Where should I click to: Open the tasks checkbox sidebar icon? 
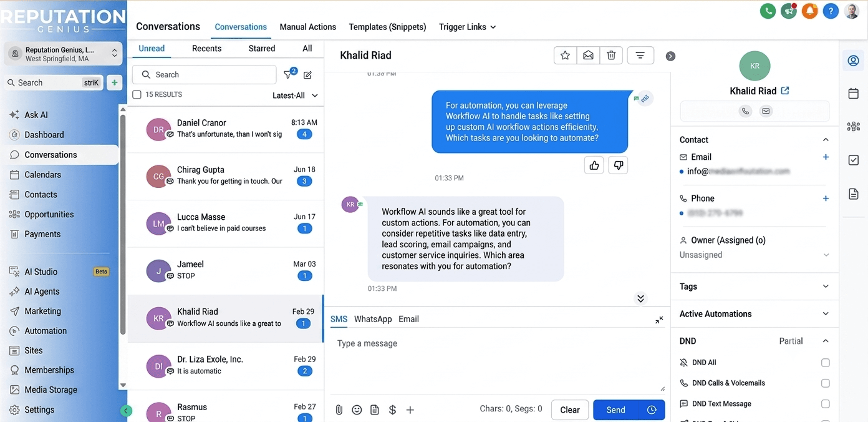[x=854, y=160]
